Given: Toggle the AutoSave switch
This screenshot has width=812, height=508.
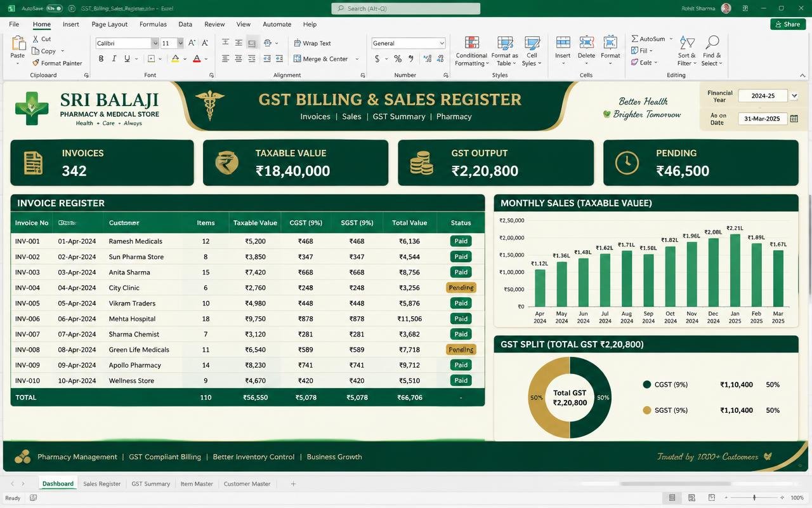Looking at the screenshot, I should coord(55,9).
